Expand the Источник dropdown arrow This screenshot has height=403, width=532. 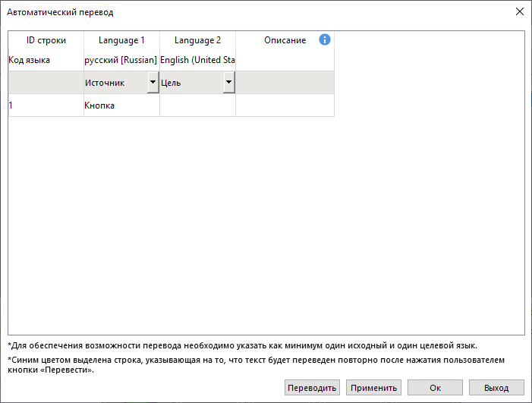(153, 83)
